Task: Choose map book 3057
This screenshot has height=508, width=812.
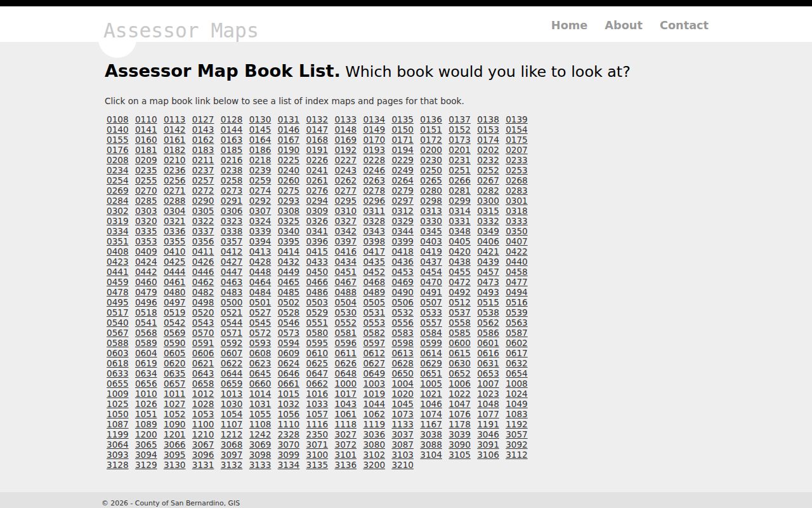Action: coord(516,434)
